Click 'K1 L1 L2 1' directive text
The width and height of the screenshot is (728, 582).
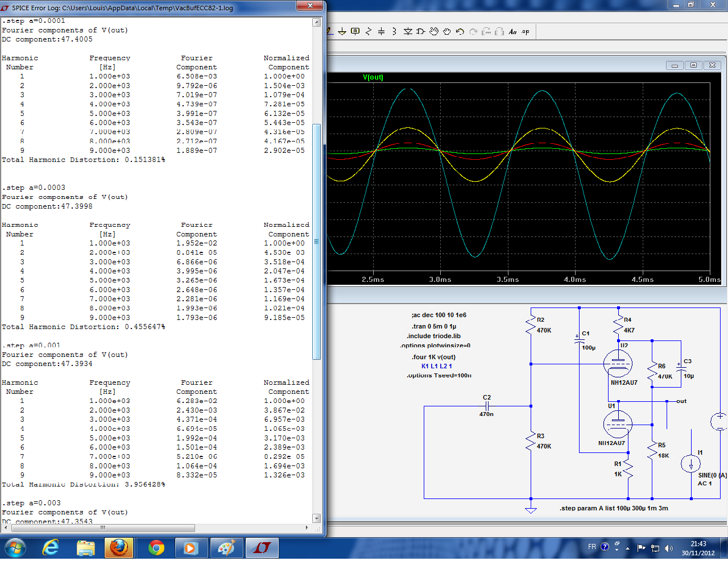point(437,366)
